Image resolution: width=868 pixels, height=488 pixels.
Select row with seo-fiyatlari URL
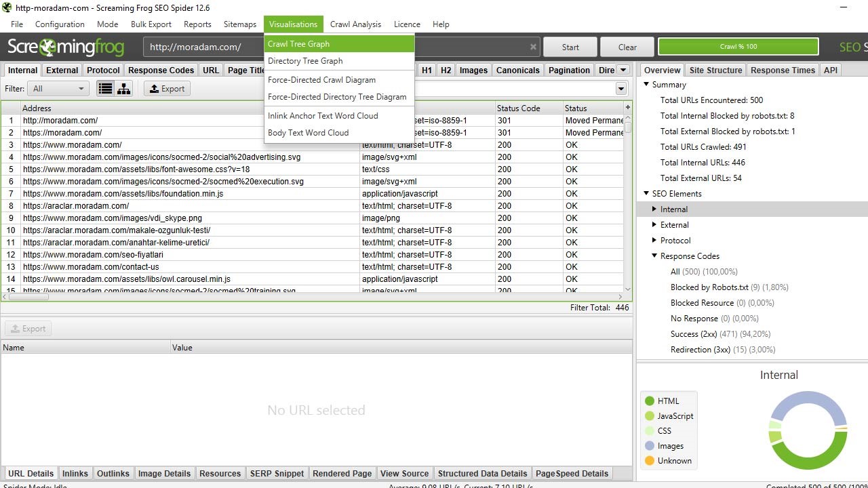pyautogui.click(x=312, y=255)
